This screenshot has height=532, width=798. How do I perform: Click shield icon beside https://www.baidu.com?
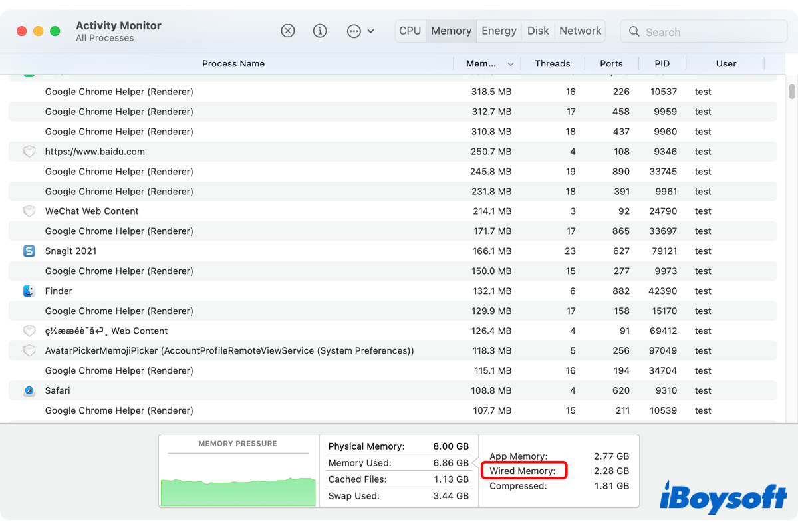coord(29,151)
